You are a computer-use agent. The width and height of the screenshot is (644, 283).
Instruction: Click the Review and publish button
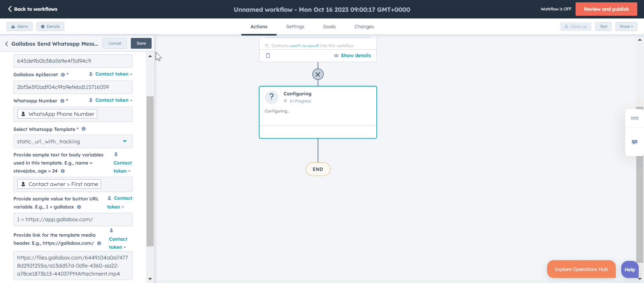[x=606, y=9]
